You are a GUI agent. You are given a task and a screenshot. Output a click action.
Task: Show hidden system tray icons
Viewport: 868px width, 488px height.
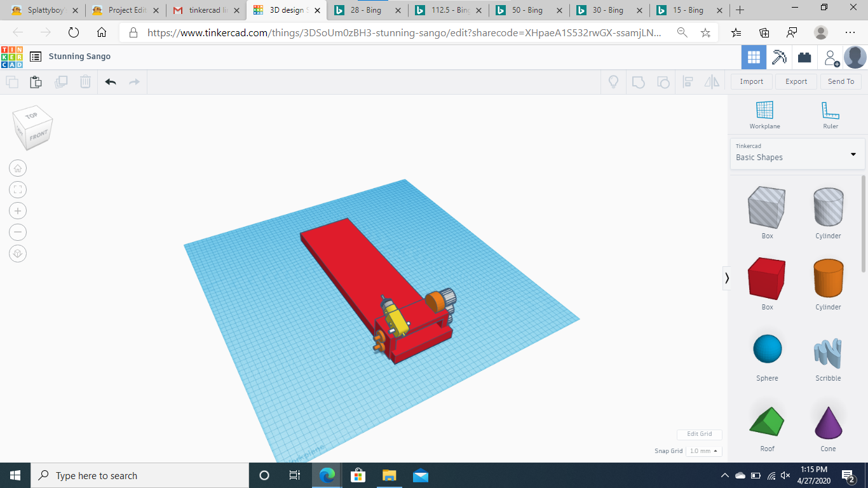724,475
